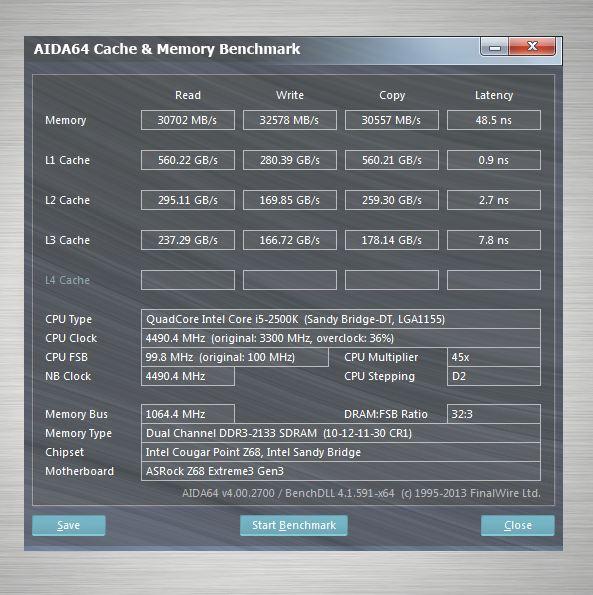Click the Copy column header
Screen dimensions: 593x595
point(392,95)
